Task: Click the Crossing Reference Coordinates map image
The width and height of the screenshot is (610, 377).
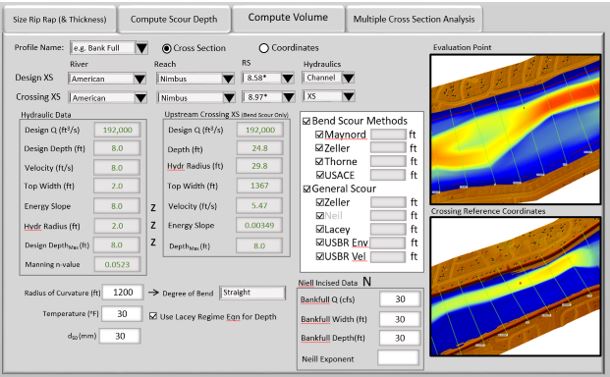Action: [515, 286]
